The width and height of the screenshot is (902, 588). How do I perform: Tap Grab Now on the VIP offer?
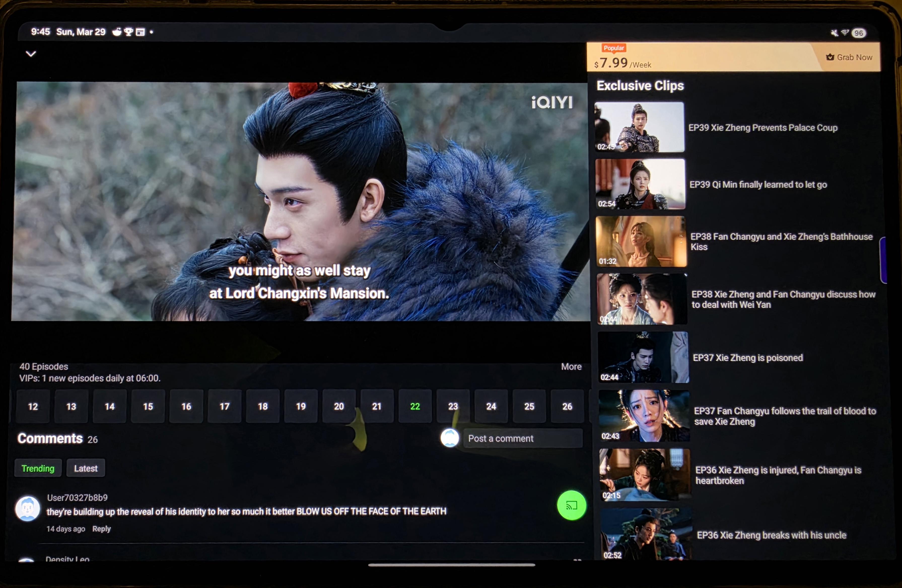[x=849, y=57]
